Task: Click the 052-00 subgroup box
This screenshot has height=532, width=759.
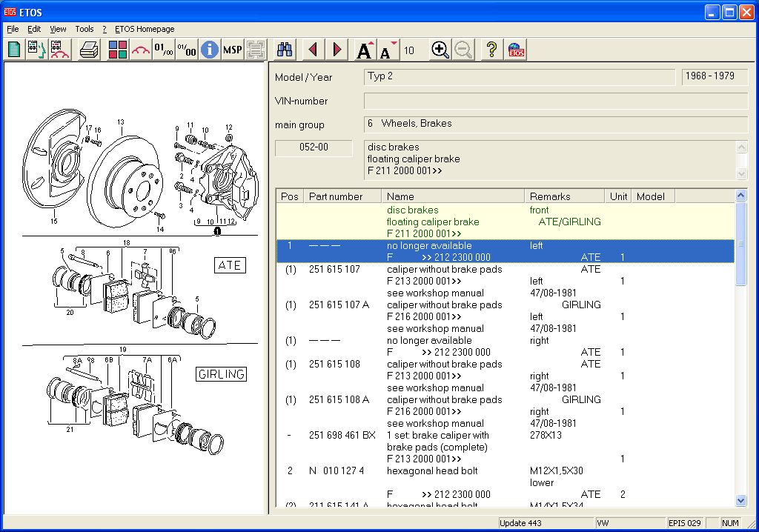Action: tap(314, 147)
